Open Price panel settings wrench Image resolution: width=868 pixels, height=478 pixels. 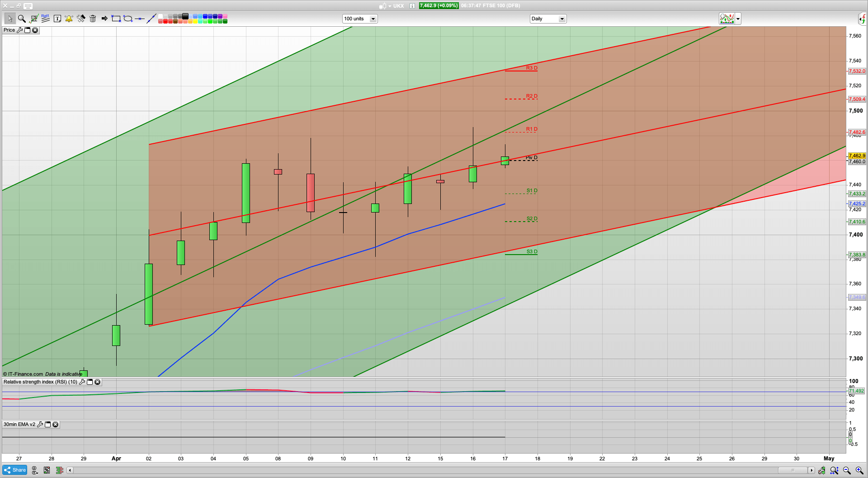click(20, 30)
